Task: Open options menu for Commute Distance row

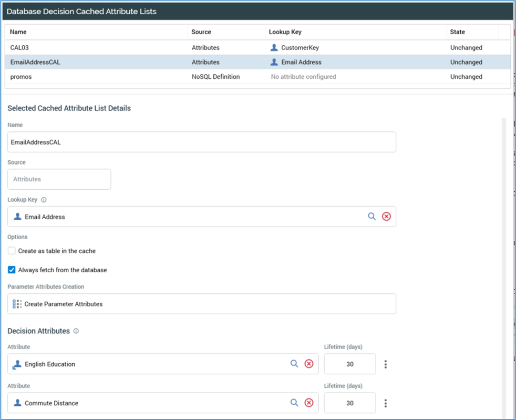Action: click(386, 403)
